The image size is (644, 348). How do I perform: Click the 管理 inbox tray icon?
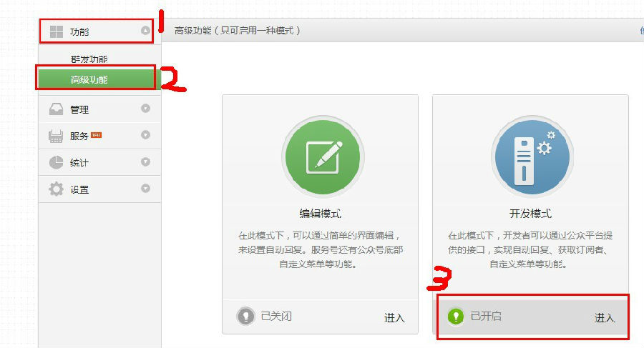click(57, 109)
